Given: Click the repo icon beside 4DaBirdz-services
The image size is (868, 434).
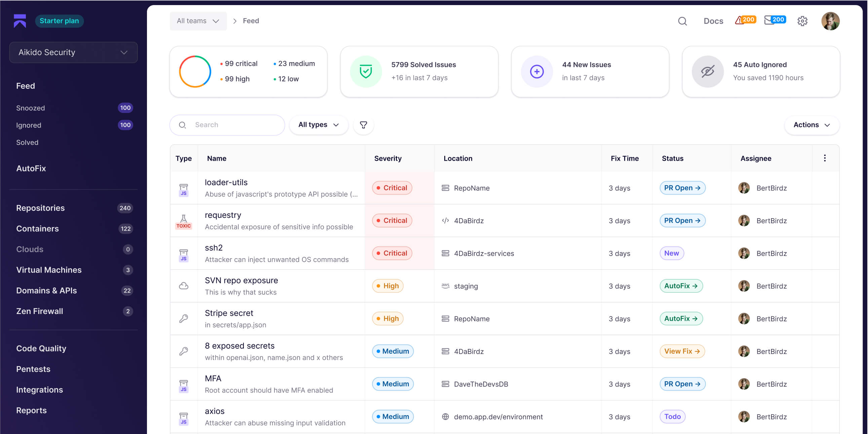Looking at the screenshot, I should [x=446, y=253].
